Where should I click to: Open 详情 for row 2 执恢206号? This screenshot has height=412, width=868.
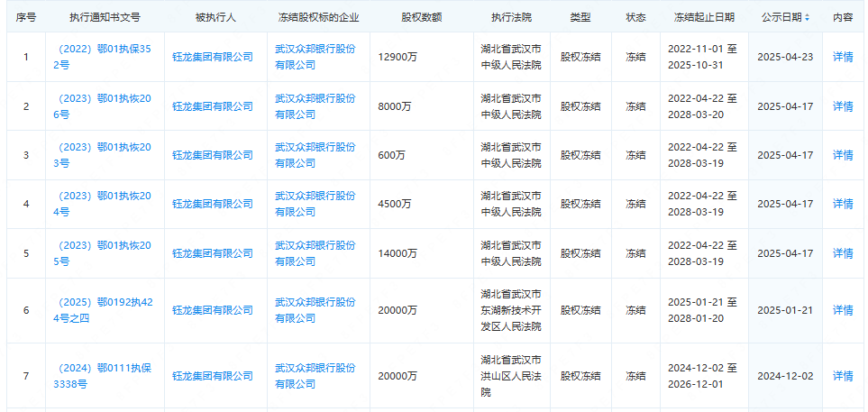click(x=843, y=106)
